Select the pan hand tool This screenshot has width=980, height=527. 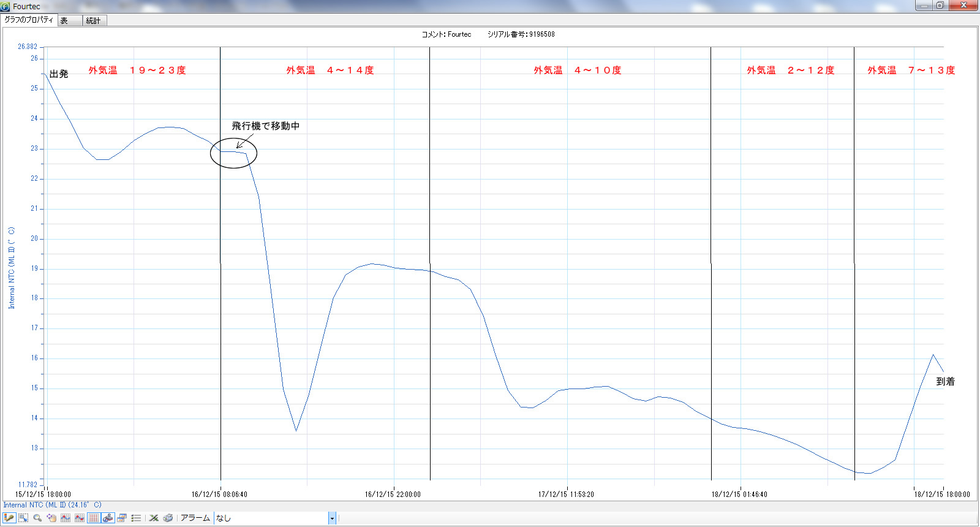click(51, 518)
